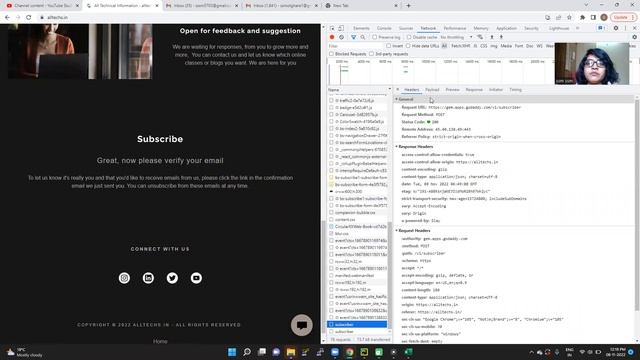This screenshot has width=640, height=360.
Task: Open the Payload tab
Action: click(432, 89)
